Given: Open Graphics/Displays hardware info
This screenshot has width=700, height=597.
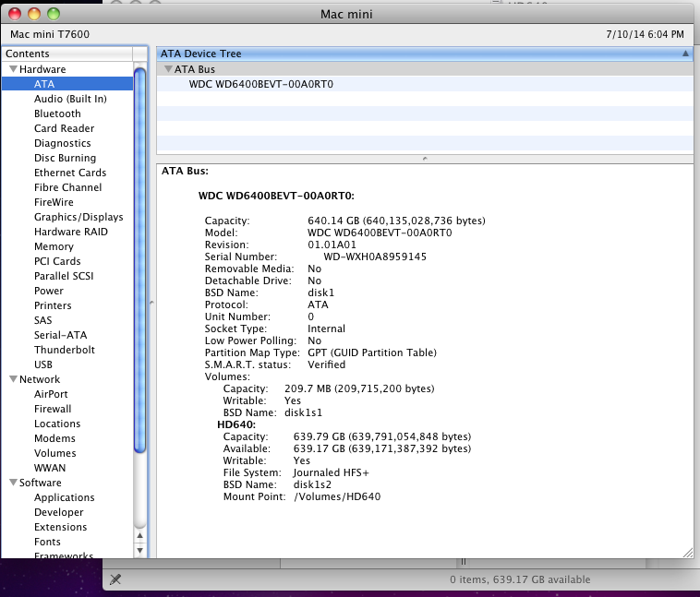Looking at the screenshot, I should point(78,217).
